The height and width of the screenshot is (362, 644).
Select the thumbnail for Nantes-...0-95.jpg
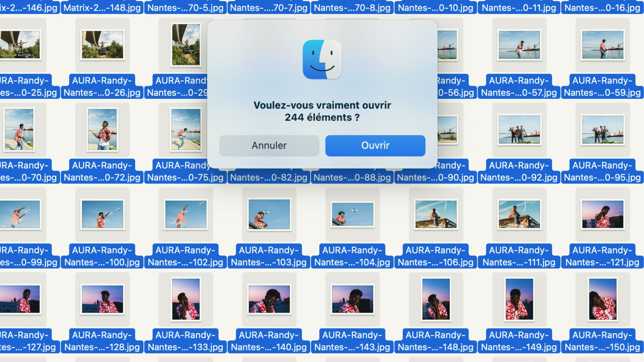[x=603, y=129]
